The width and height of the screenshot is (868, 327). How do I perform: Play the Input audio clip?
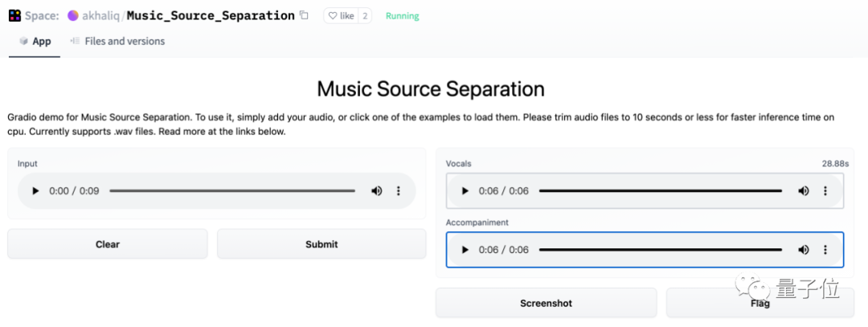(x=35, y=191)
